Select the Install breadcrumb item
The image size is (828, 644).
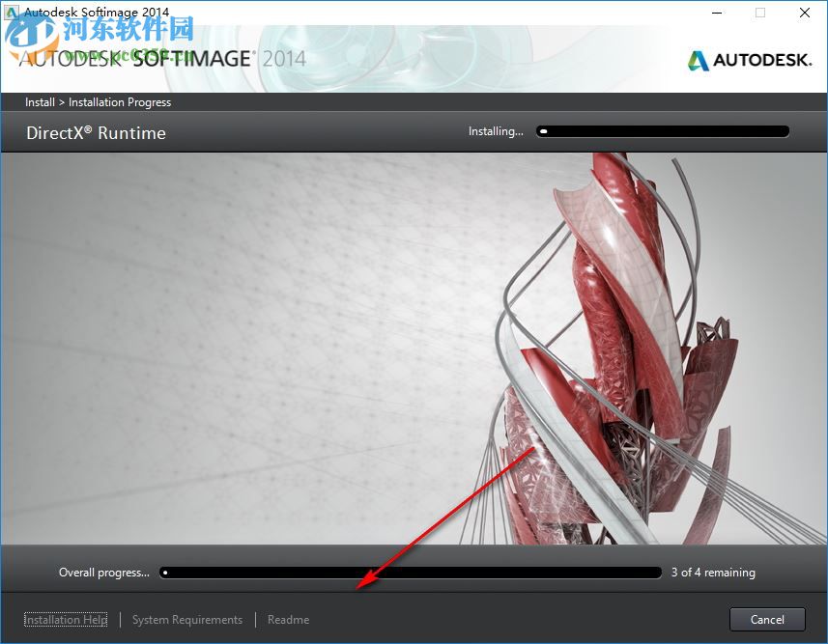click(x=39, y=101)
